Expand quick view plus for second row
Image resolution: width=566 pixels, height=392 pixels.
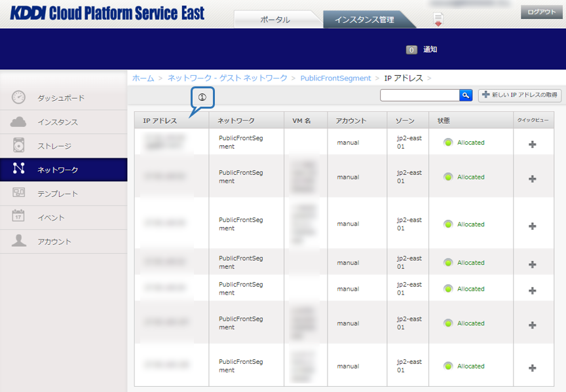(x=532, y=179)
